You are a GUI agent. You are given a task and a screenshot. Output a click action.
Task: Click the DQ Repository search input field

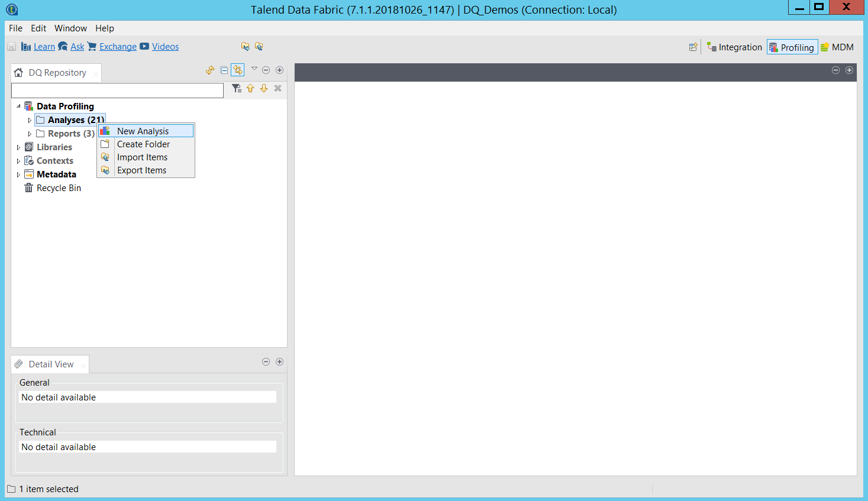117,90
